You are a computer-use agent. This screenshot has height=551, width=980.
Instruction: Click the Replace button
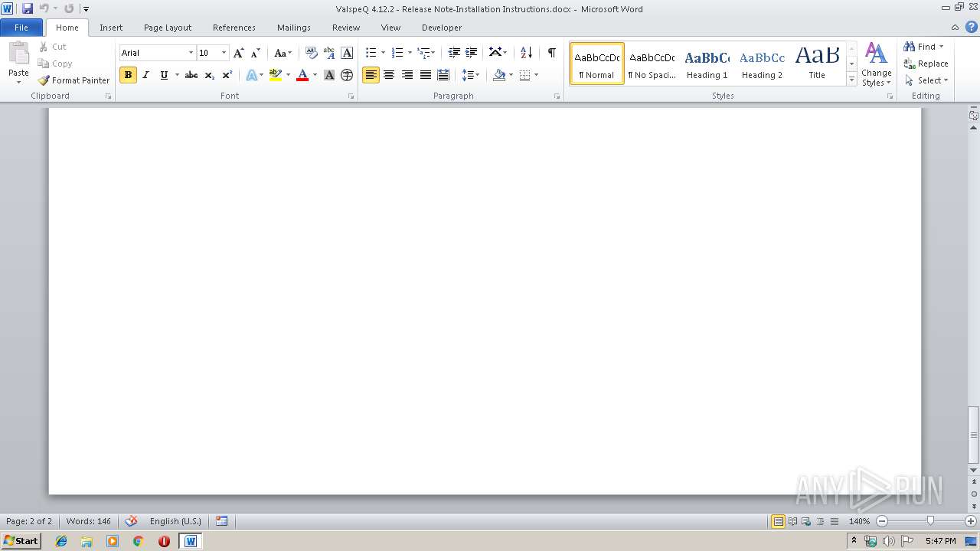926,64
